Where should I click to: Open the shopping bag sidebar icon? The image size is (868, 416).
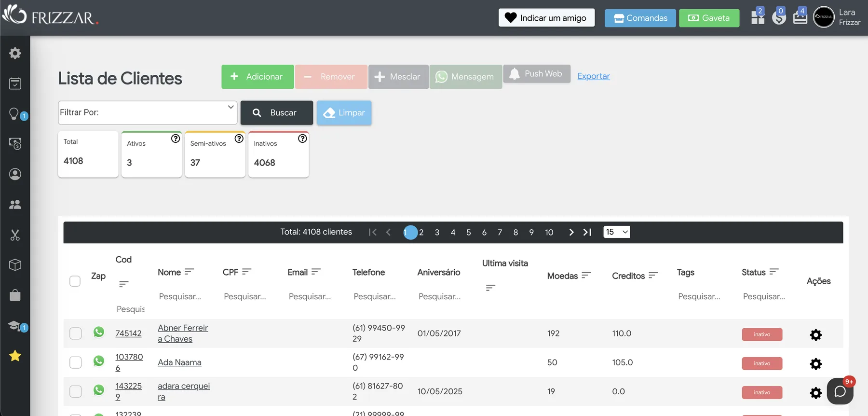pos(15,295)
